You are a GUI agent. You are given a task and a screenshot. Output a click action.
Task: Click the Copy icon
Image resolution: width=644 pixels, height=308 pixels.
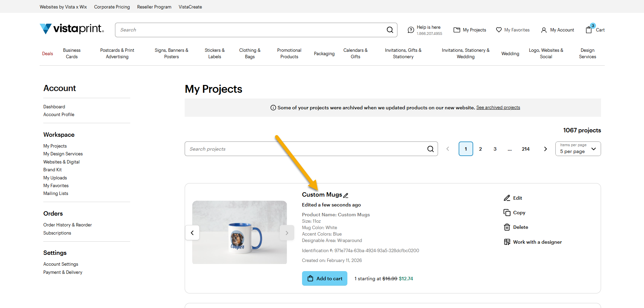point(507,213)
